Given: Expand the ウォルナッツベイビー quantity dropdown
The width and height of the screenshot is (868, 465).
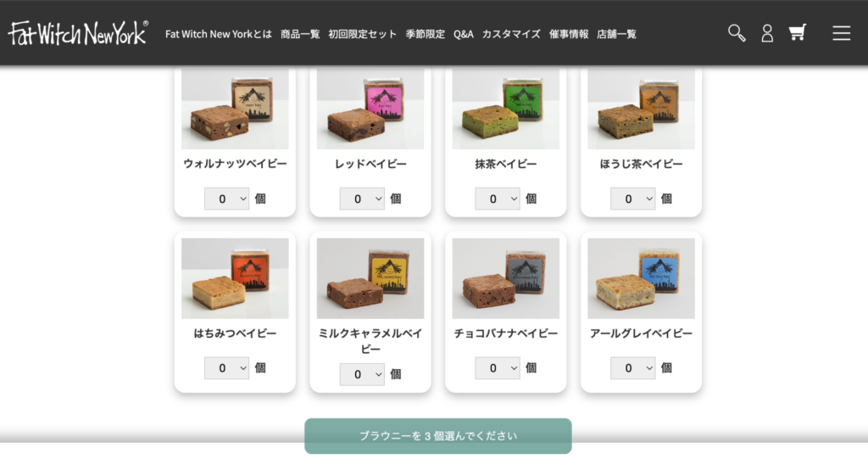Looking at the screenshot, I should (226, 199).
